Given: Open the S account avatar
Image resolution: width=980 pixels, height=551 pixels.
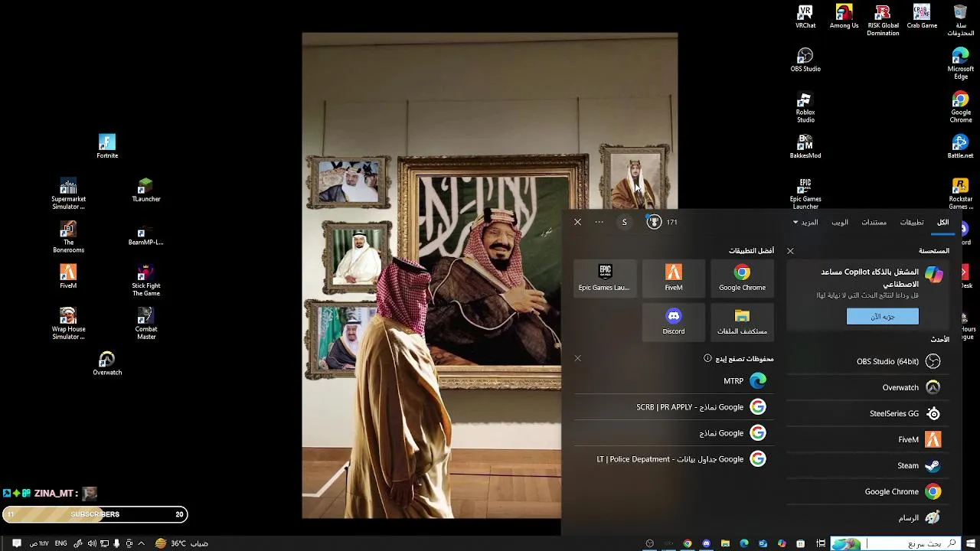Looking at the screenshot, I should pos(624,222).
